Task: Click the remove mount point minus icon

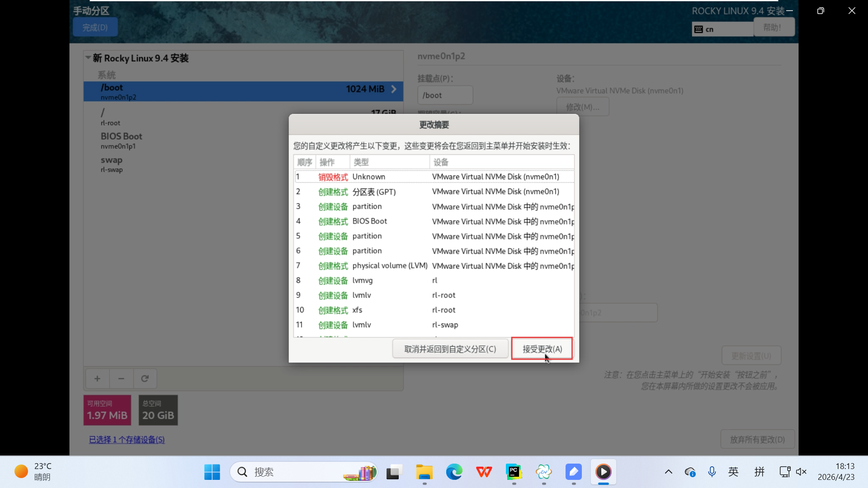Action: click(121, 379)
